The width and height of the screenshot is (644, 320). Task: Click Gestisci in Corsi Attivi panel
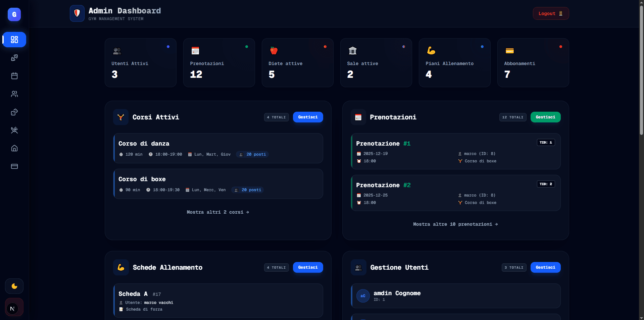pos(308,117)
